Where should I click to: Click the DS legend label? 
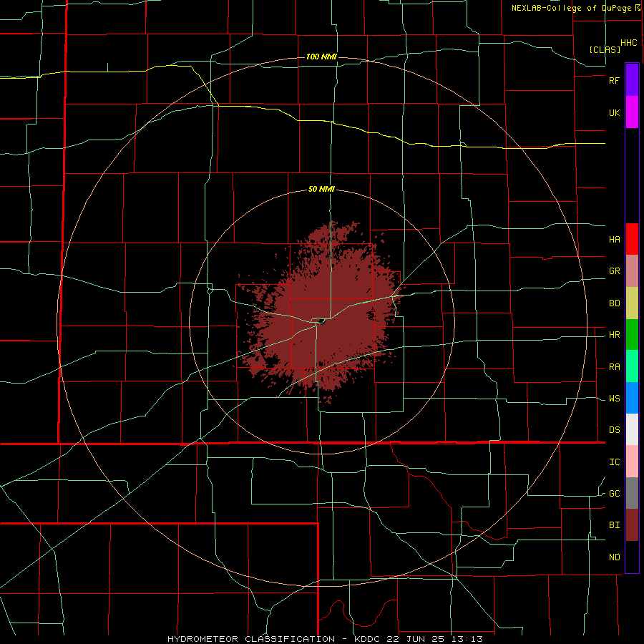coord(615,430)
